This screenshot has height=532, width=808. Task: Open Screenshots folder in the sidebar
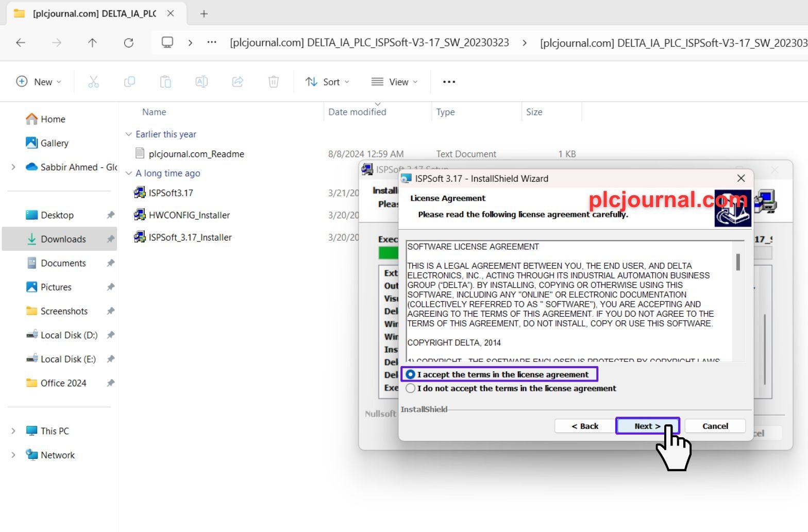point(64,312)
